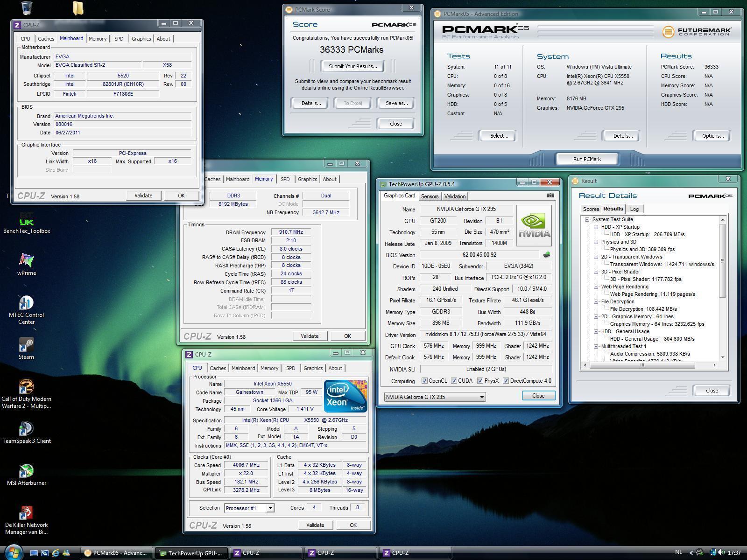Click the GPU-Z screenshot camera icon
The image size is (747, 560).
[x=550, y=196]
